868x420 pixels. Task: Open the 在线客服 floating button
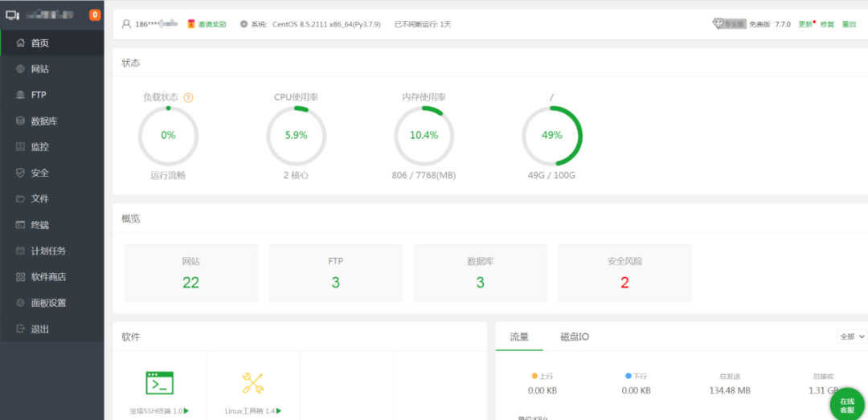846,404
